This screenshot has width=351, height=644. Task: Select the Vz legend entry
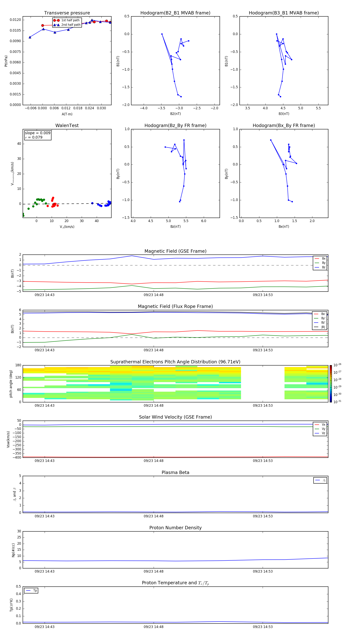tap(320, 433)
